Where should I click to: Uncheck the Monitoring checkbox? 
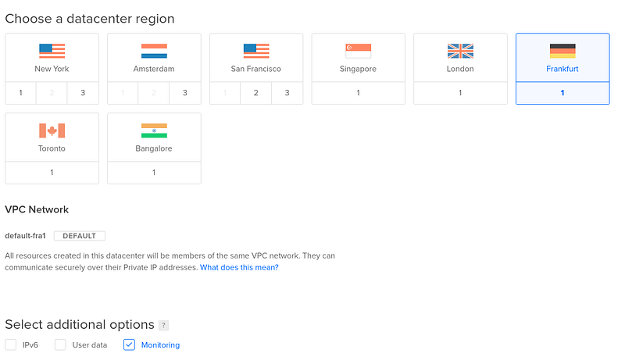coord(129,345)
